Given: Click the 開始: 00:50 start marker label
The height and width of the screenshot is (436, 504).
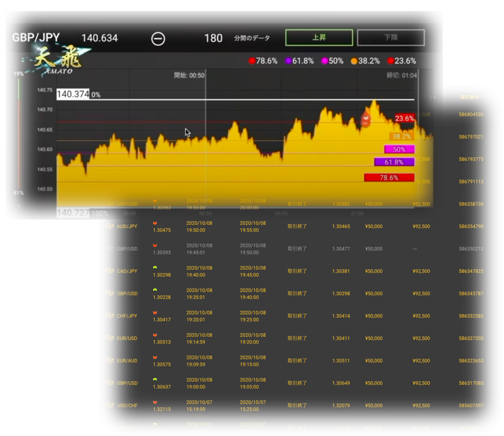Looking at the screenshot, I should (x=189, y=75).
